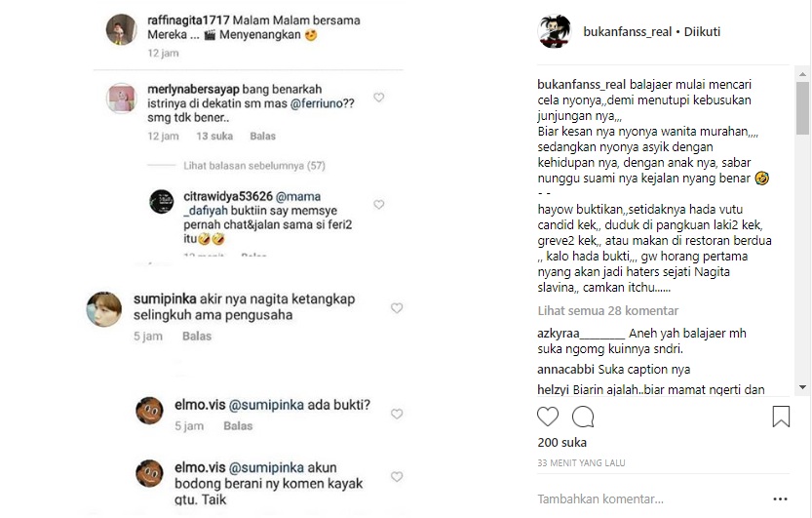Viewport: 812px width, 518px height.
Task: Open more options three-dot icon
Action: [x=780, y=499]
